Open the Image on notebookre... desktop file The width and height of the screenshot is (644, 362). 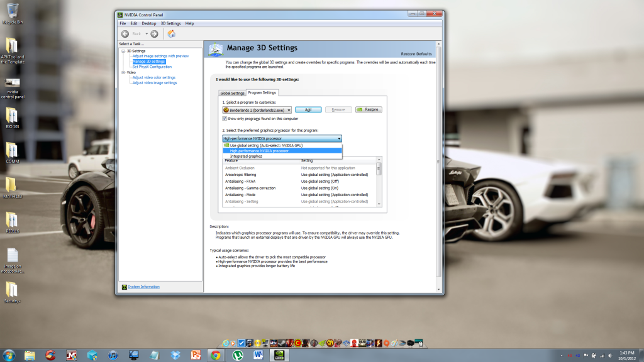tap(13, 260)
